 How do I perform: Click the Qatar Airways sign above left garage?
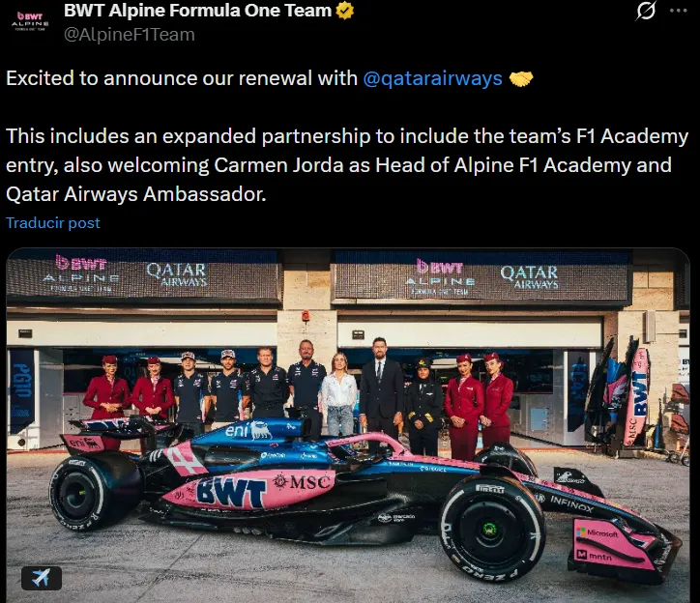(176, 274)
